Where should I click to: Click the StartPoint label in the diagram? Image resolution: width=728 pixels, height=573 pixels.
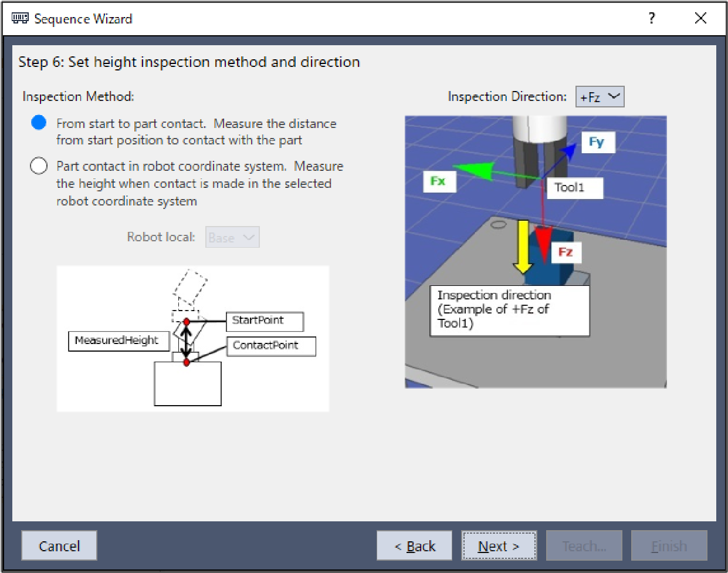tap(265, 321)
